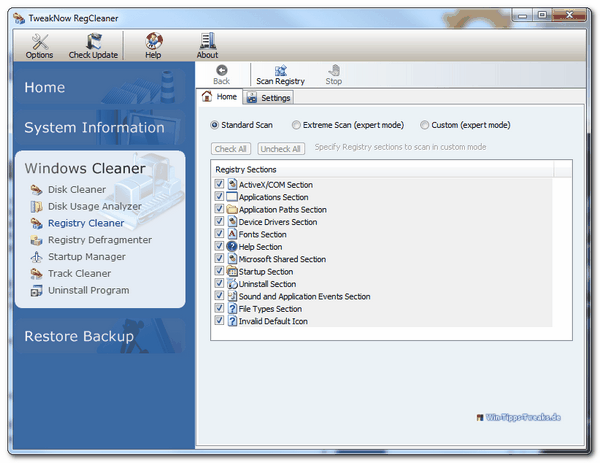Uncheck the ActiveX/COM Section checkbox
This screenshot has height=463, width=600.
click(x=219, y=184)
